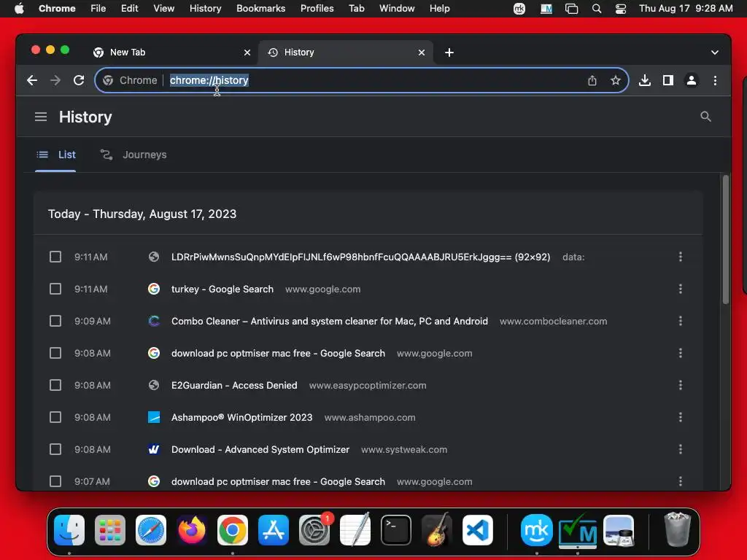Screen dimensions: 747x560
Task: Open actions menu for the data: entry
Action: (x=681, y=257)
